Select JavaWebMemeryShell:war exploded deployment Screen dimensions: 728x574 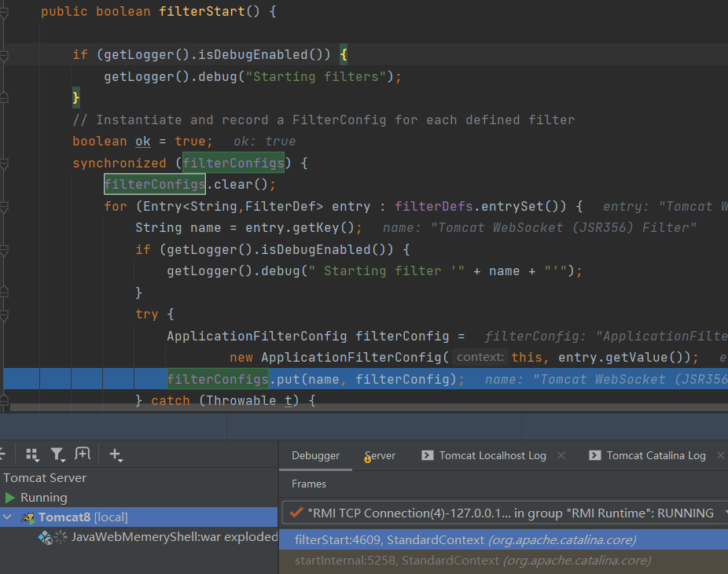click(x=174, y=537)
